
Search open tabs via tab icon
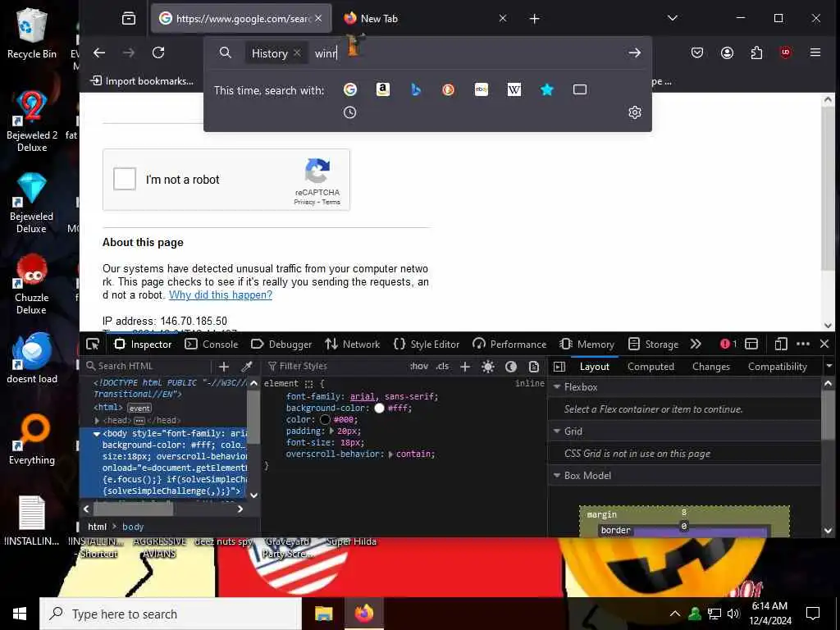[x=580, y=89]
